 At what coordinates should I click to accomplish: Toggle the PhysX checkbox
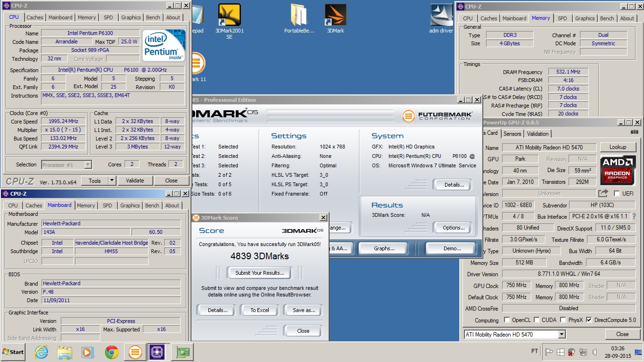[563, 320]
